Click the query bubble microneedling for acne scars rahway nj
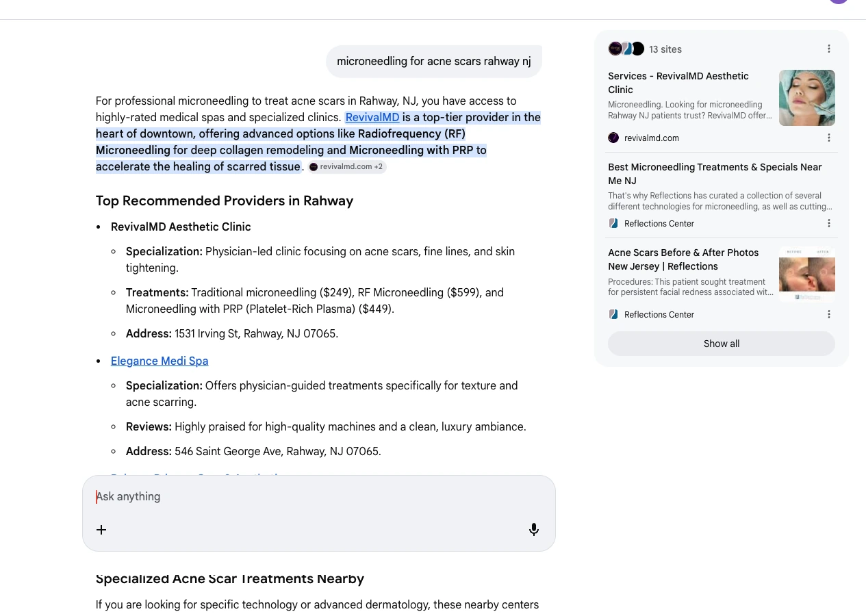This screenshot has height=616, width=866. (434, 62)
